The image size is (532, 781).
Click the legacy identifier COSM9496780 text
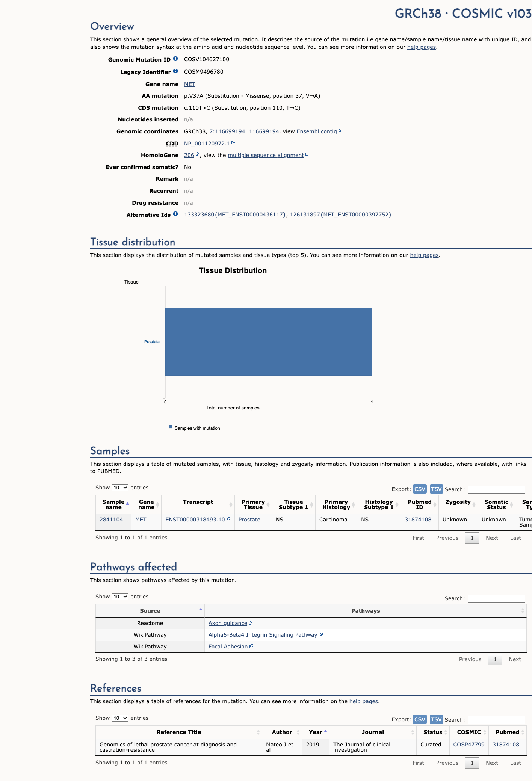pyautogui.click(x=204, y=72)
